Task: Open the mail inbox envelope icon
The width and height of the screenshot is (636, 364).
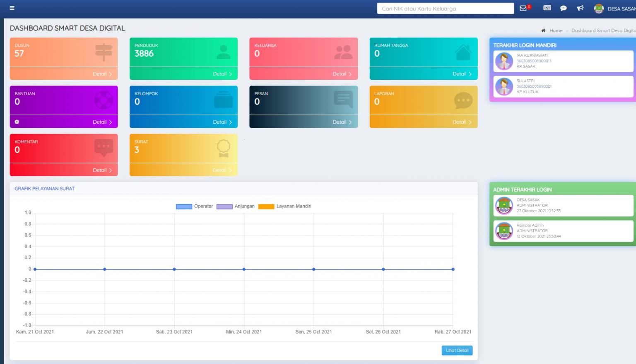Action: click(523, 8)
